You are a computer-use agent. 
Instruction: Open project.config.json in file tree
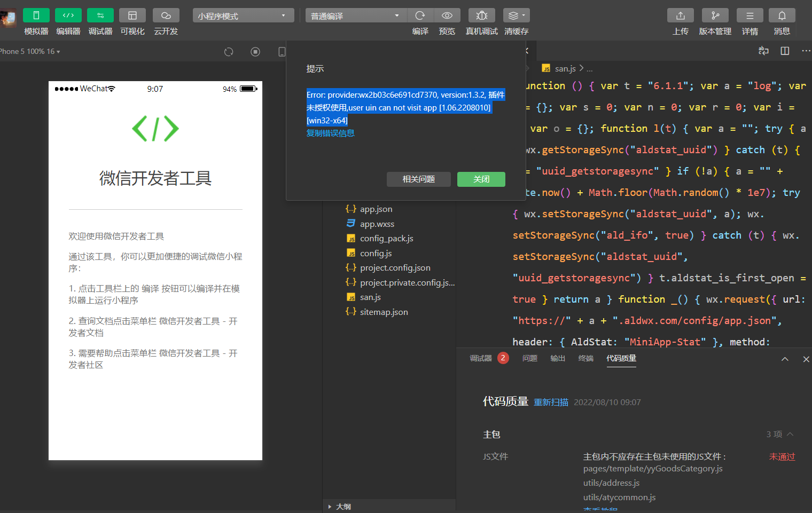point(395,268)
